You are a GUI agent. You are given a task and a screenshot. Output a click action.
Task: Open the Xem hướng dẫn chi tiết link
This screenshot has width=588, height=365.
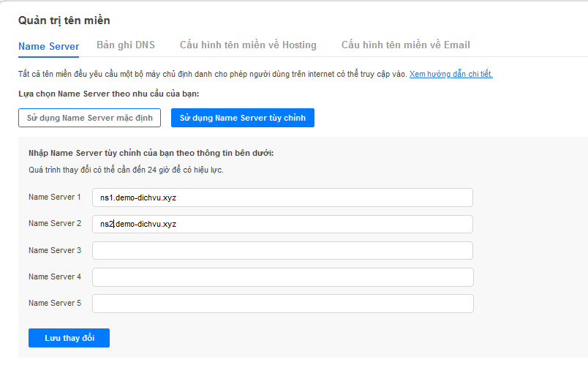(x=451, y=75)
